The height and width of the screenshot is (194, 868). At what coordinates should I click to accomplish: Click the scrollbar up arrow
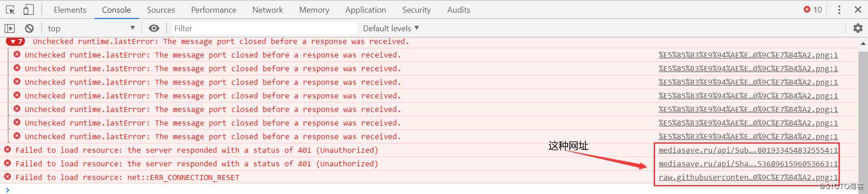point(863,44)
